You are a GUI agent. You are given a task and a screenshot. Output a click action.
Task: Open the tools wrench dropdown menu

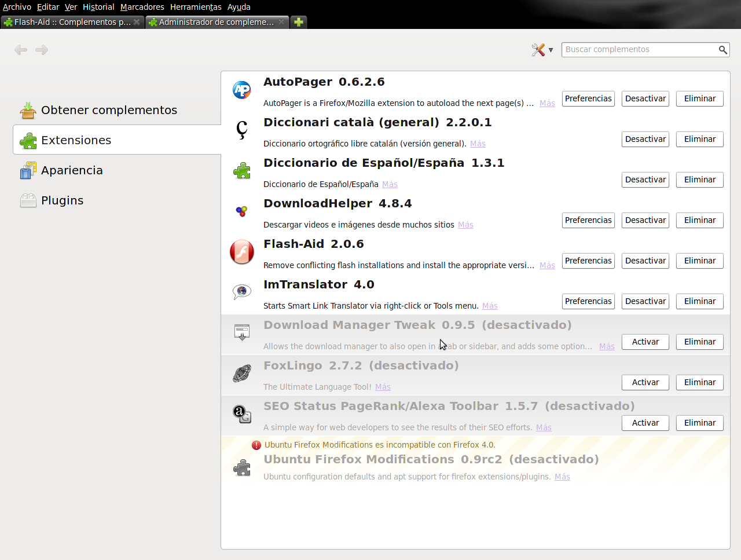point(542,50)
